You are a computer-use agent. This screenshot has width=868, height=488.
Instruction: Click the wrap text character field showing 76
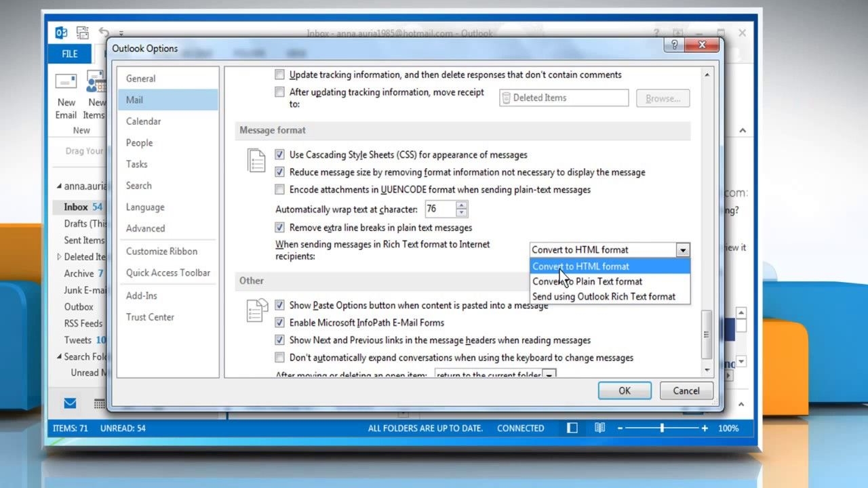tap(440, 209)
